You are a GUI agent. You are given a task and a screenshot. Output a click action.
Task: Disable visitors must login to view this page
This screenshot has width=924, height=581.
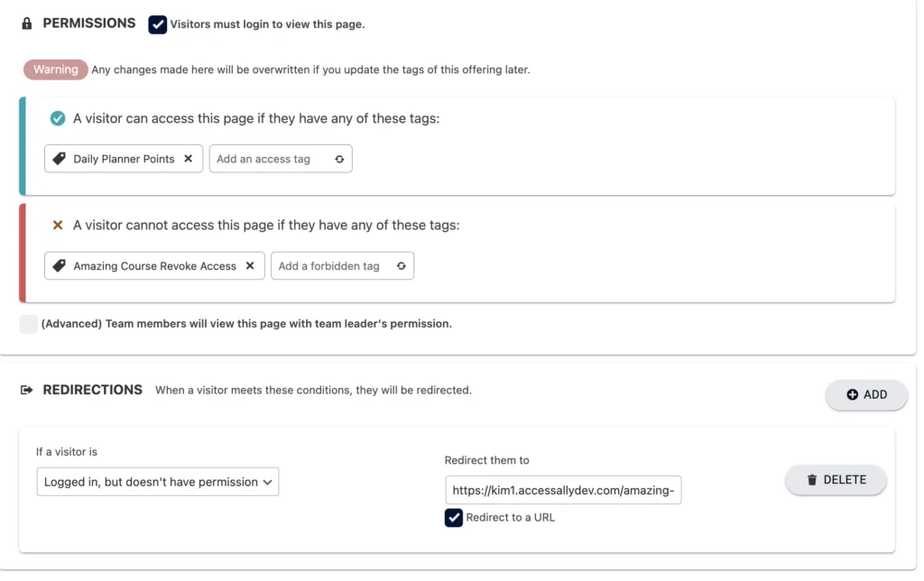[x=158, y=24]
